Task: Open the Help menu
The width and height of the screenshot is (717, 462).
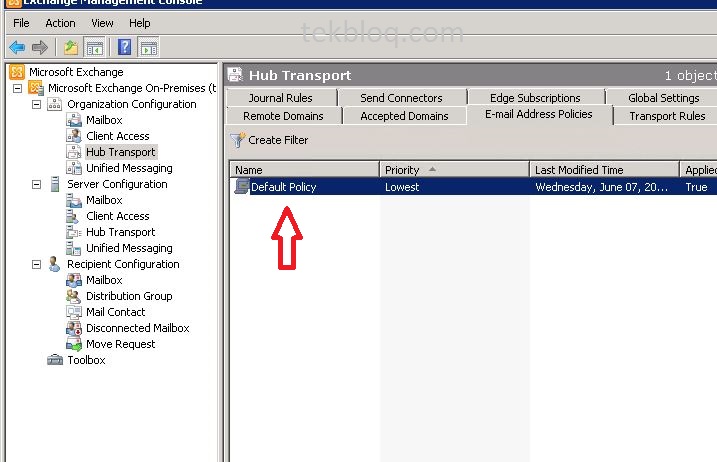Action: tap(139, 23)
